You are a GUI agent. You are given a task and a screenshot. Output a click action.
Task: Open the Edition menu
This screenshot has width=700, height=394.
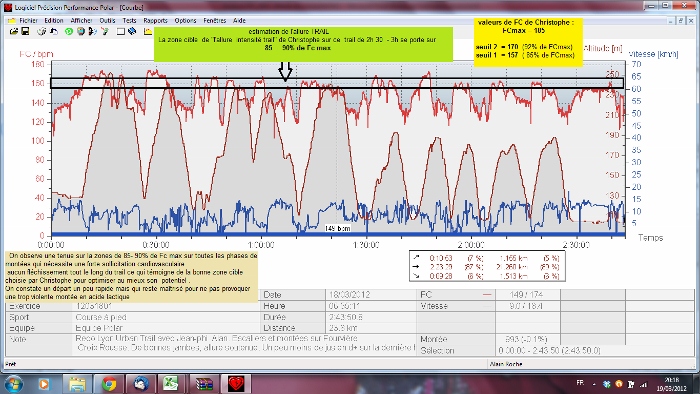(54, 21)
